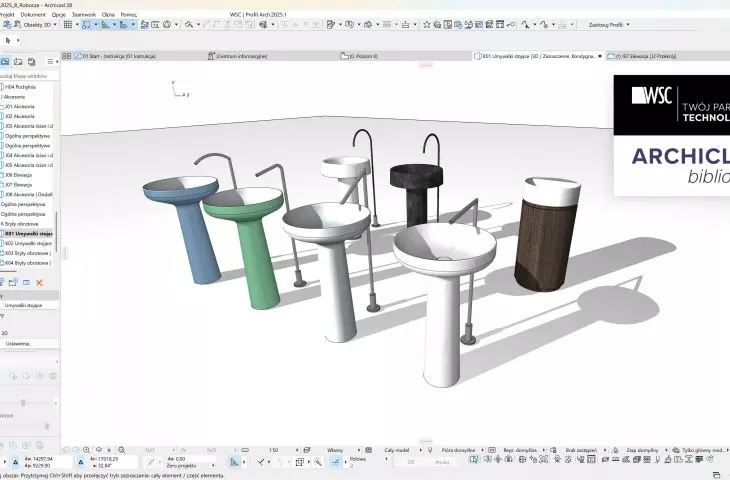The image size is (730, 480).
Task: Click the 3D window toolbar icon
Action: pyautogui.click(x=263, y=25)
